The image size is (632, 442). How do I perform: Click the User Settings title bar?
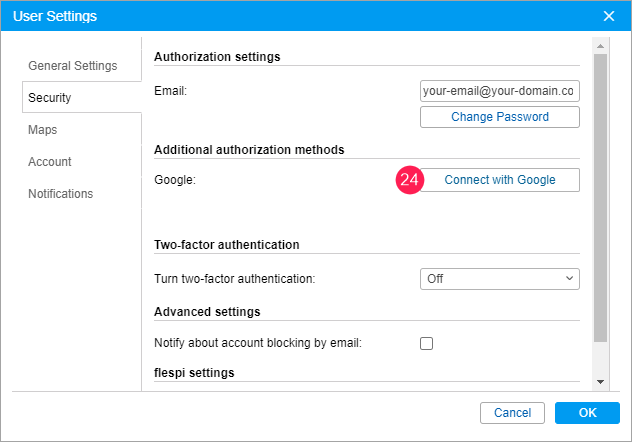pyautogui.click(x=300, y=15)
